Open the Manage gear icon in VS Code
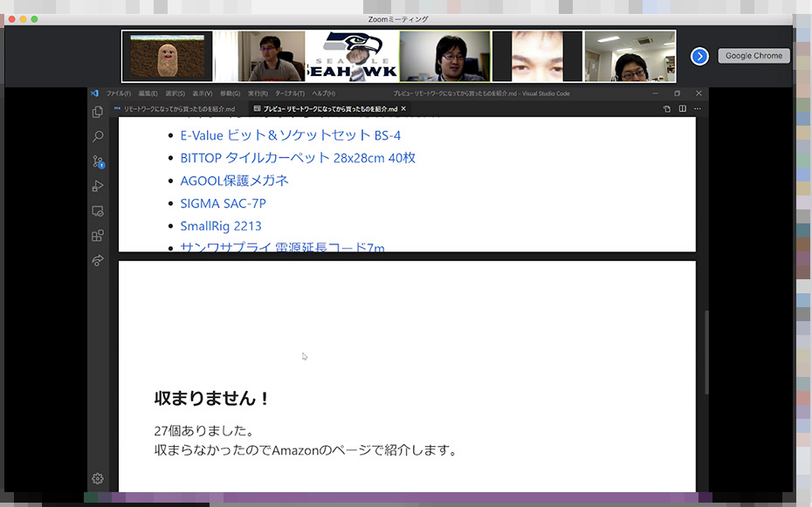 (98, 478)
